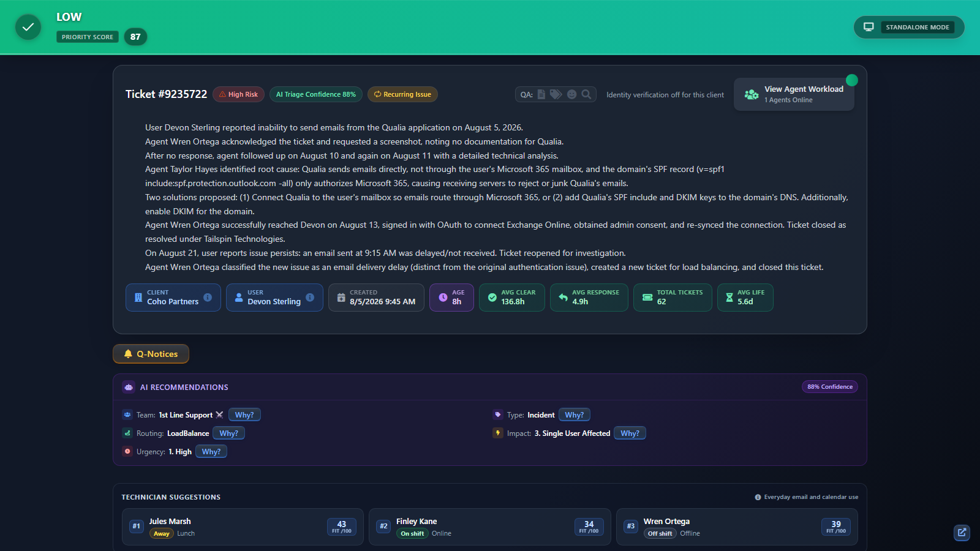This screenshot has height=551, width=980.
Task: Click the QA tags icon
Action: (556, 94)
